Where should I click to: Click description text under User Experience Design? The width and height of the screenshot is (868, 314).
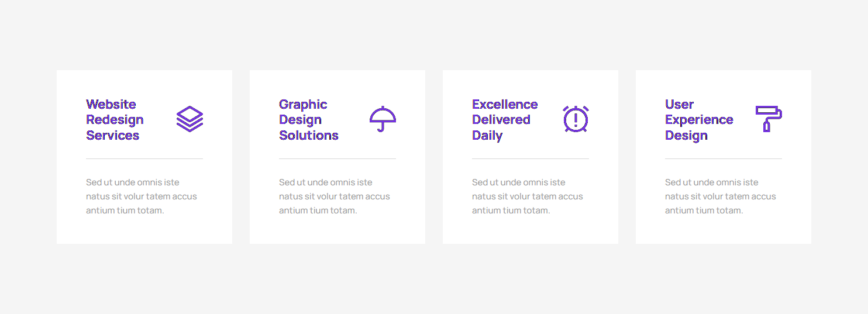(720, 196)
